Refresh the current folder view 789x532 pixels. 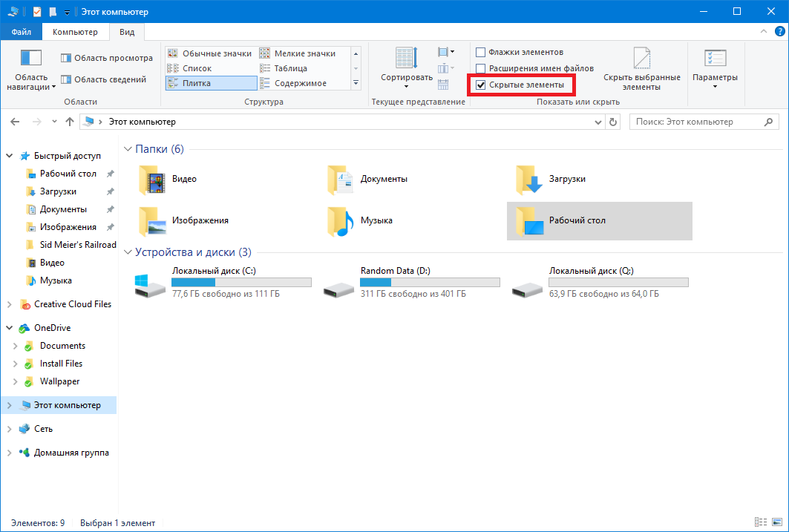pyautogui.click(x=613, y=122)
